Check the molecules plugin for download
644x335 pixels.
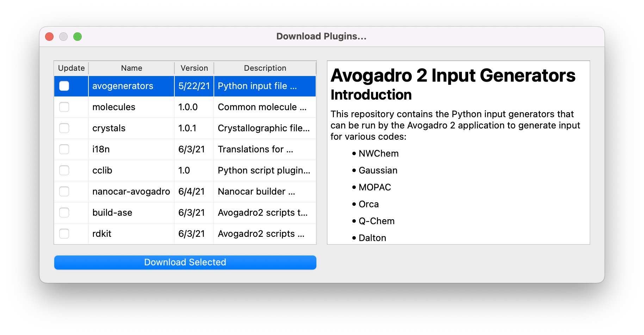[x=64, y=107]
